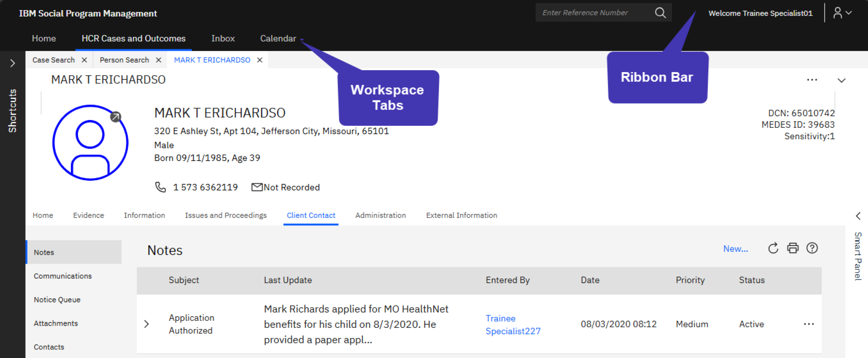Click the Priority column header
Screen dimensions: 868x358
(690, 280)
